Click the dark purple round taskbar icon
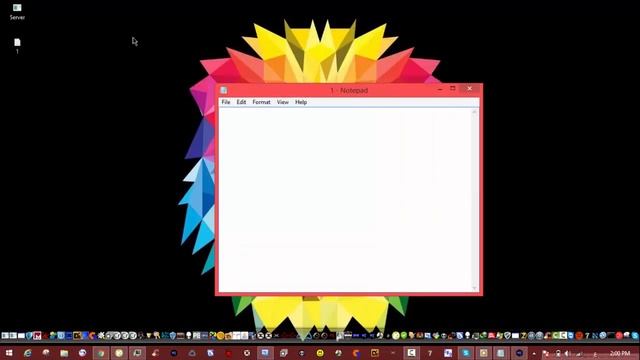Viewport: 640px width, 360px height. [x=520, y=353]
